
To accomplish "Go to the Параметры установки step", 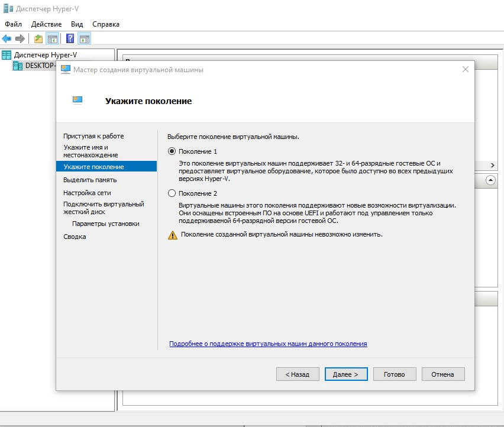I will [x=106, y=224].
